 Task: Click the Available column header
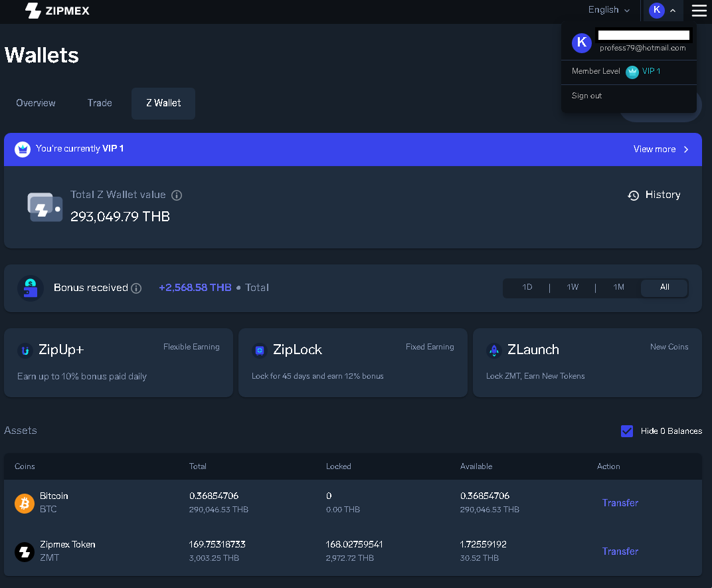pos(476,466)
